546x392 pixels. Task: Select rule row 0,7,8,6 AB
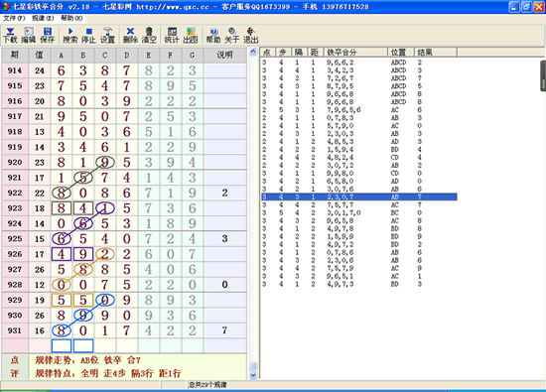click(x=359, y=252)
